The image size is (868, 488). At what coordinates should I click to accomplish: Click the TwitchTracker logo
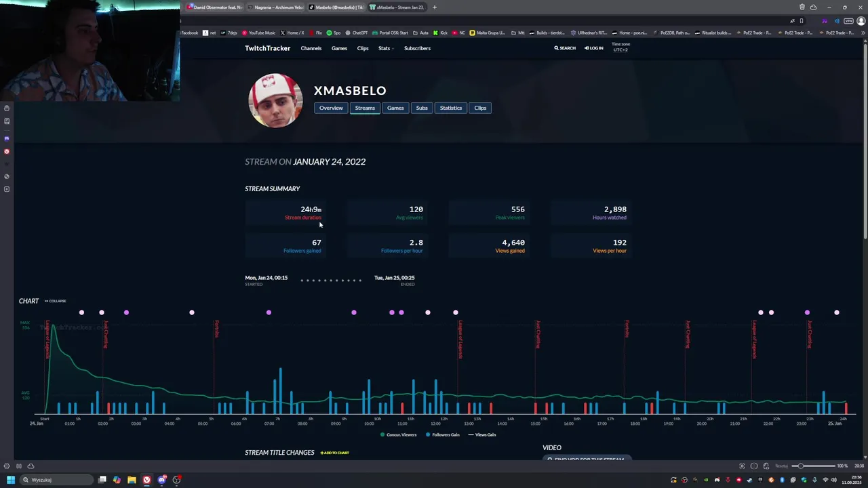[267, 48]
